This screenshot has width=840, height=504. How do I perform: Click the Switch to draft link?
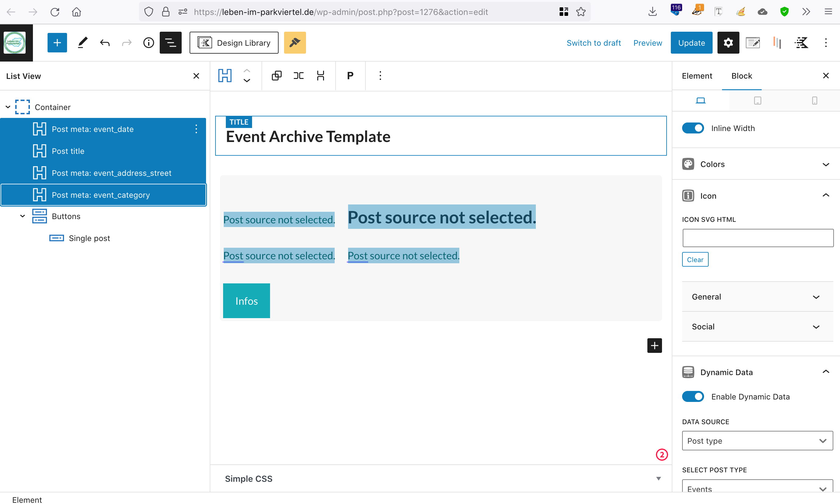coord(593,43)
